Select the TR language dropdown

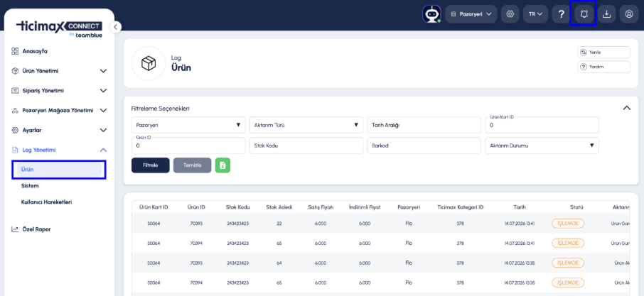[535, 14]
